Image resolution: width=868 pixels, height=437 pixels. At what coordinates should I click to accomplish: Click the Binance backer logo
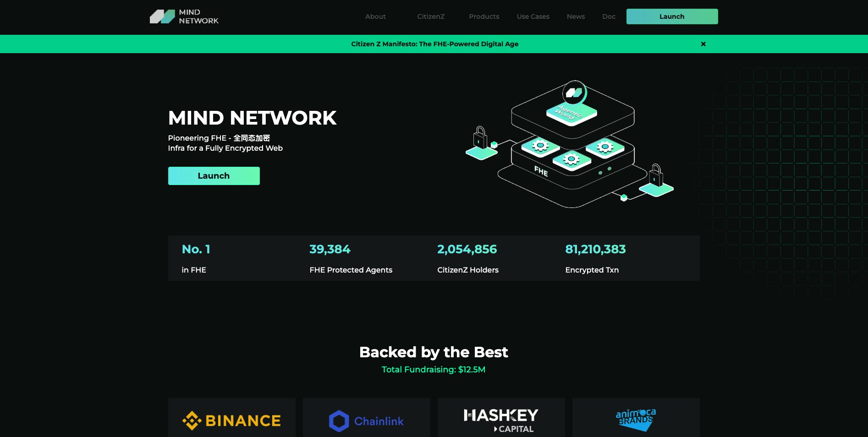pos(232,420)
